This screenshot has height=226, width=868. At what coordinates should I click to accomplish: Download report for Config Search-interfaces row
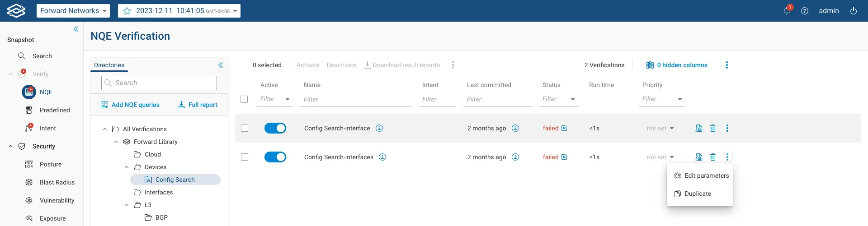(698, 157)
